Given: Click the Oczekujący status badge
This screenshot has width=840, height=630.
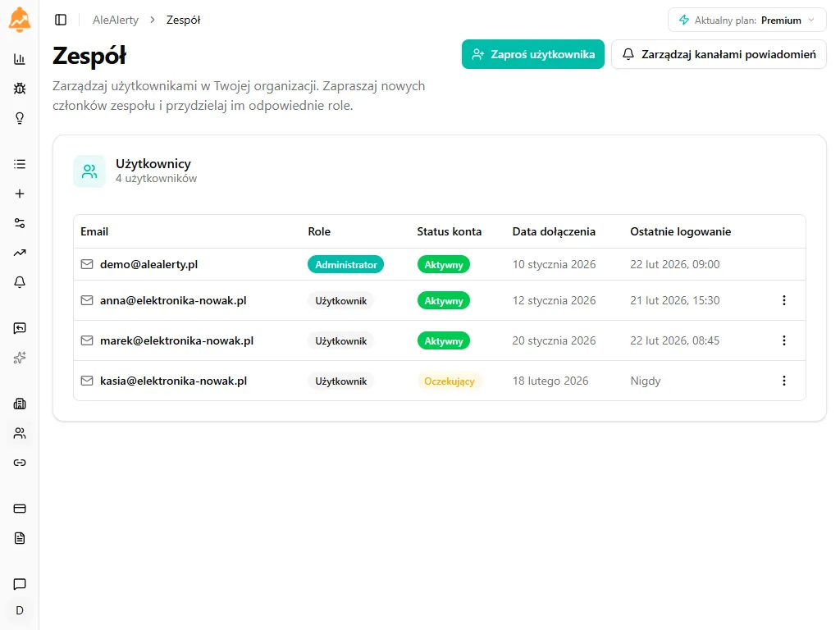Looking at the screenshot, I should tap(450, 381).
